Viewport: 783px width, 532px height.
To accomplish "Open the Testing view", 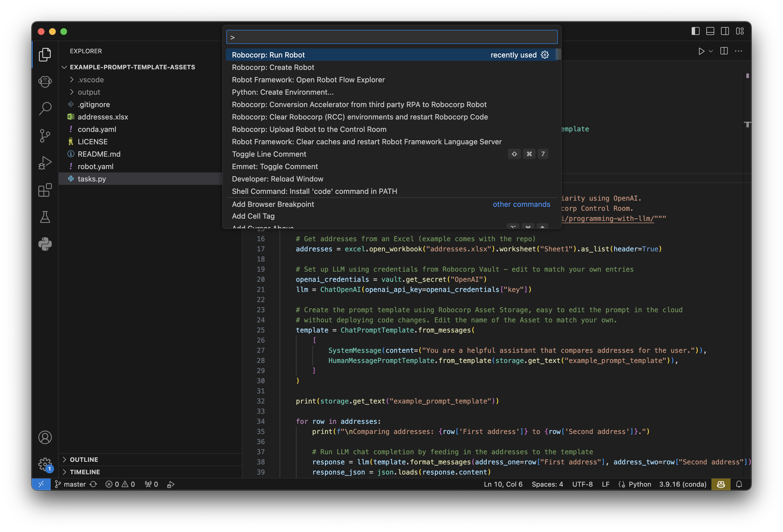I will (x=45, y=217).
